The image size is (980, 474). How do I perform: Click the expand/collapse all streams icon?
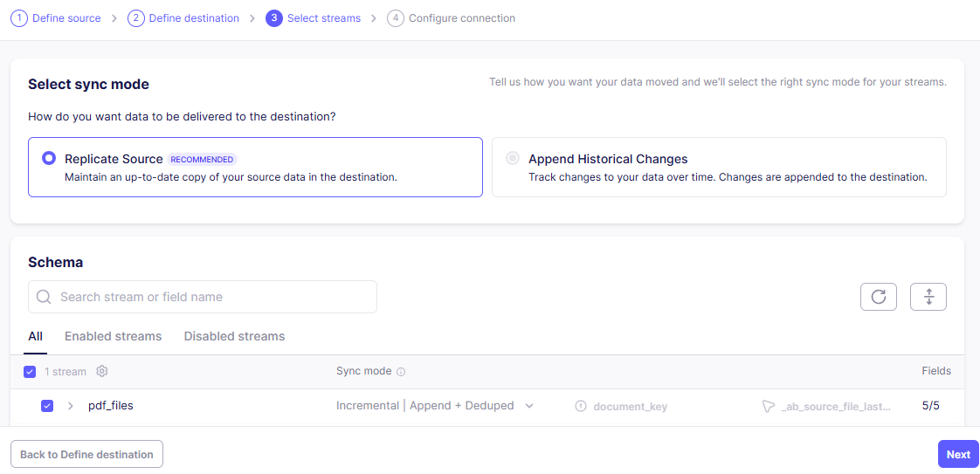click(x=928, y=297)
